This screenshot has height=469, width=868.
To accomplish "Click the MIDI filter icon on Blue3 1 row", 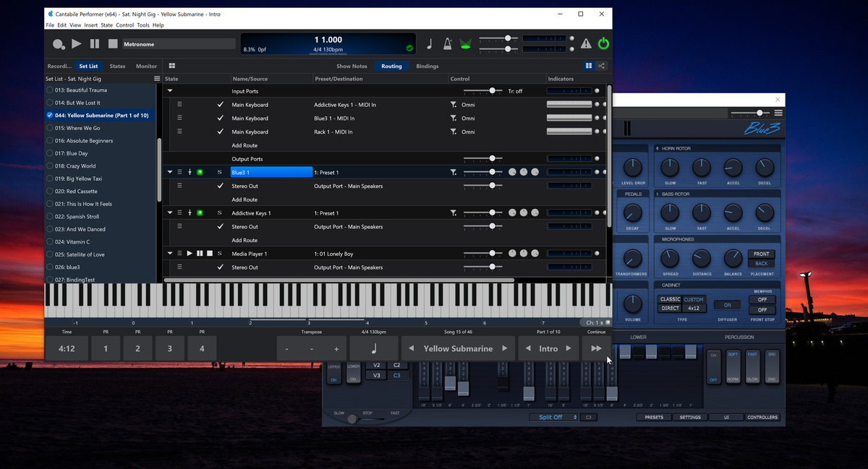I will click(454, 171).
